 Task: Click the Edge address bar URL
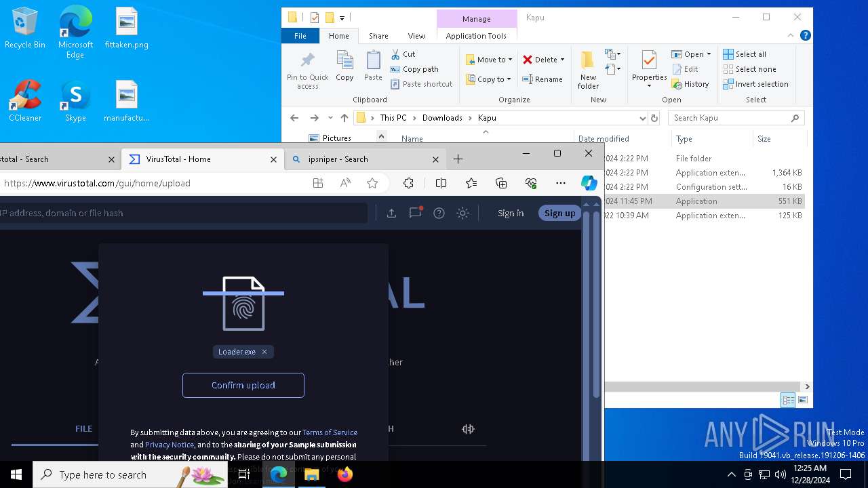(97, 183)
